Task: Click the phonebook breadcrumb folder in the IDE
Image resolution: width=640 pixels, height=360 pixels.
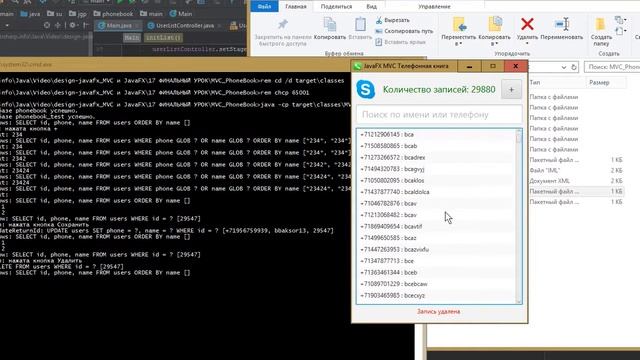Action: click(113, 14)
